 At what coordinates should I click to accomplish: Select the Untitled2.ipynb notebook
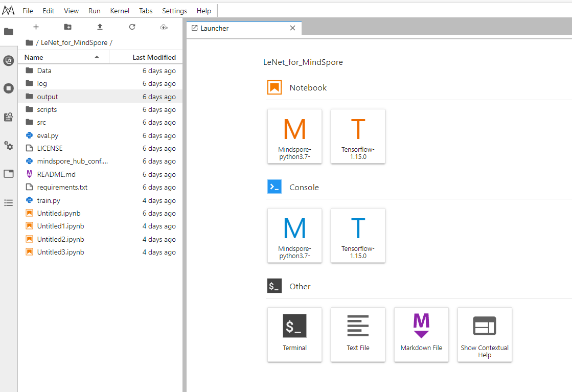100,239
